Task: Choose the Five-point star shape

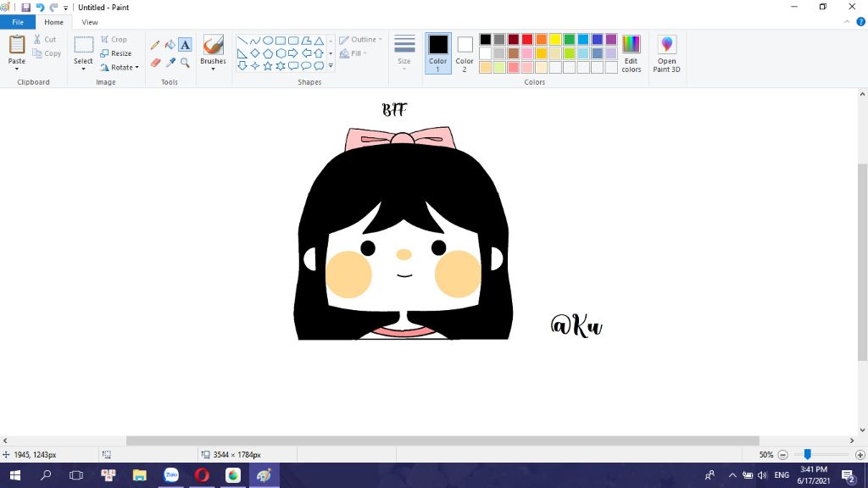Action: tap(267, 66)
